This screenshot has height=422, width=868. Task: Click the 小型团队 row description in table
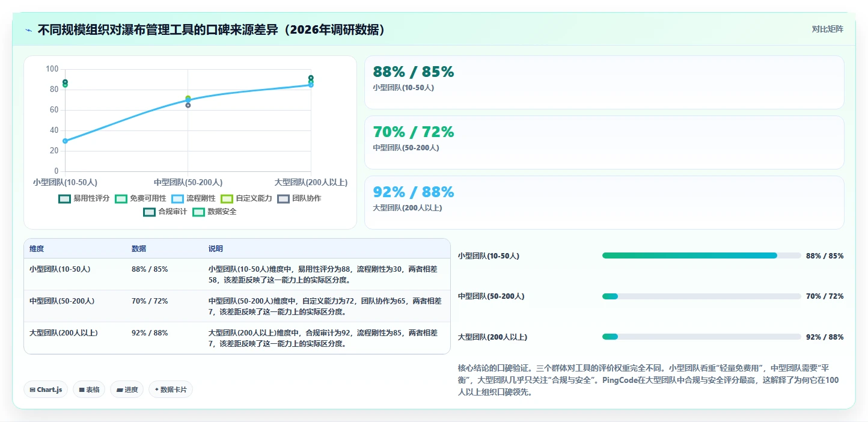[325, 274]
